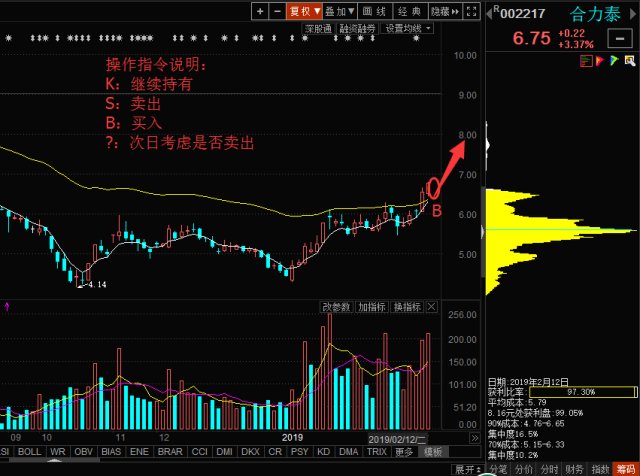
Task: Switch to 分笔 tick tab
Action: 498,470
